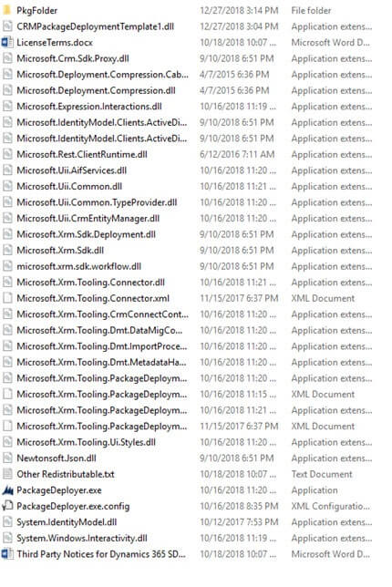Viewport: 392px width, 587px height.
Task: Click the text file icon of Other Redistributable.txt
Action: (x=7, y=474)
